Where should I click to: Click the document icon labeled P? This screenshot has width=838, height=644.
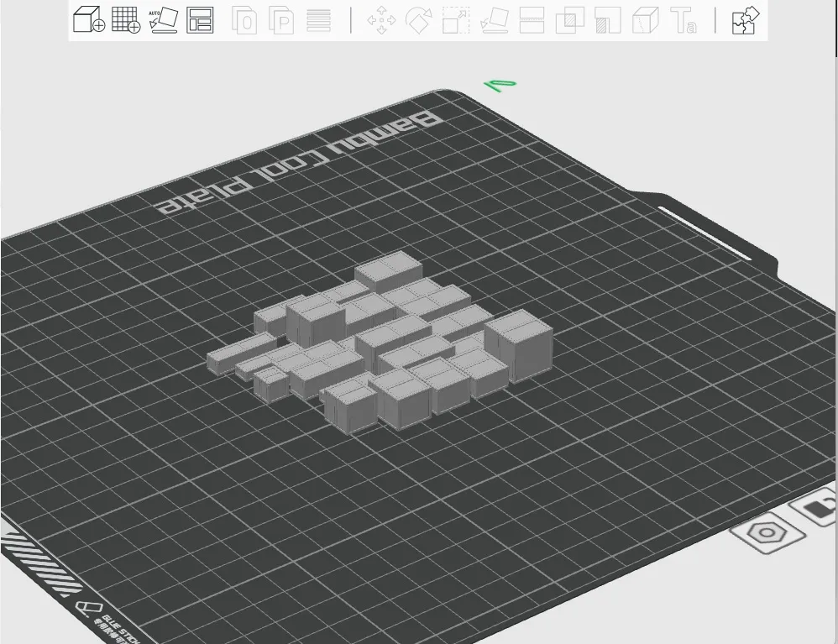(x=280, y=22)
